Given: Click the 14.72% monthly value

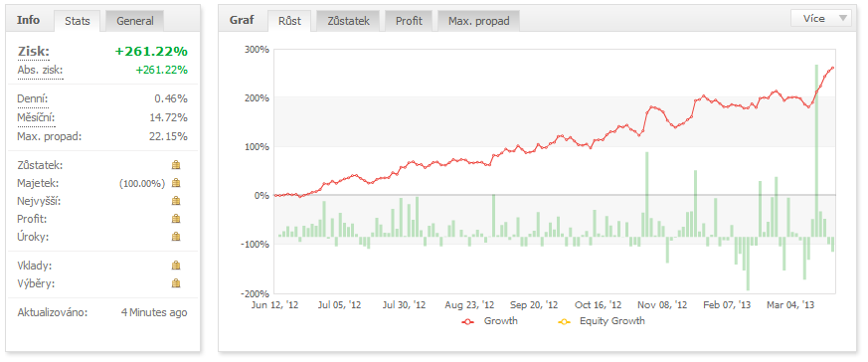Looking at the screenshot, I should click(x=168, y=118).
